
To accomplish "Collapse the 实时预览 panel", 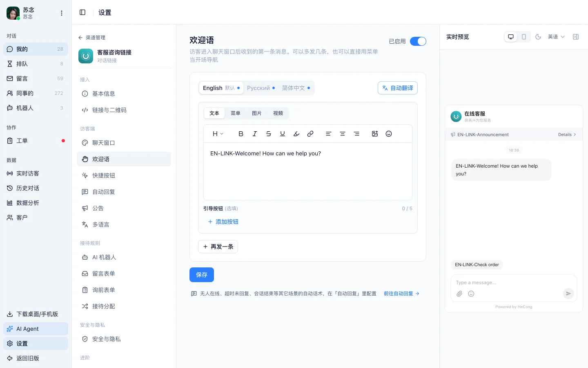I will tap(576, 37).
